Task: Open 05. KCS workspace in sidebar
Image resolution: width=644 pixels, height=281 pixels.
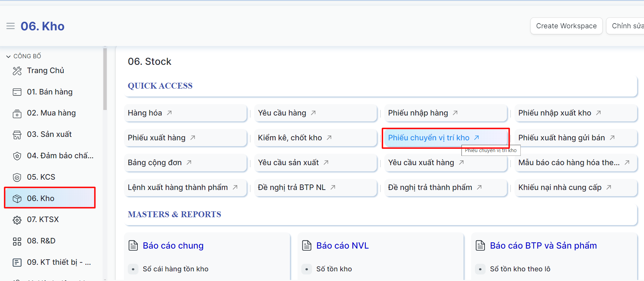Action: pyautogui.click(x=41, y=177)
